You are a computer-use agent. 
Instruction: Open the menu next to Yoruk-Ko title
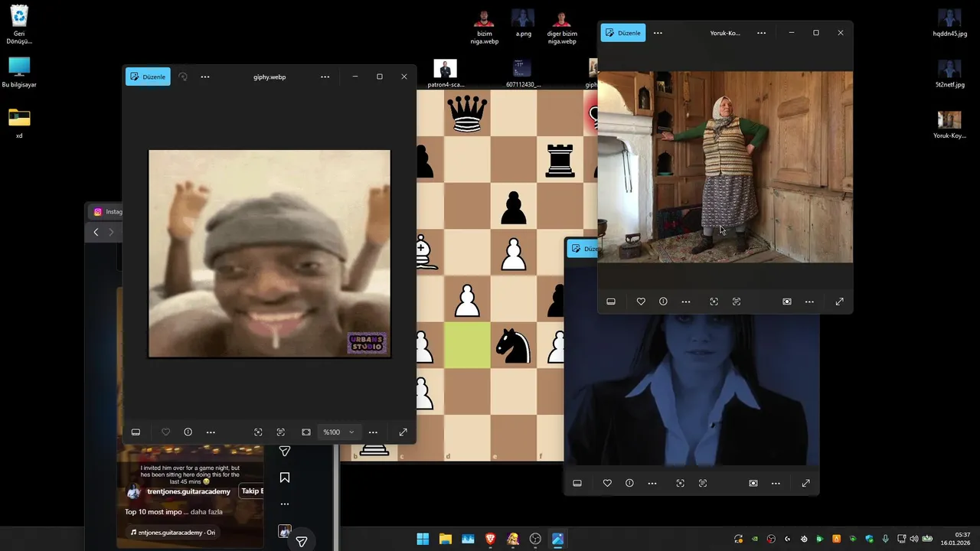pyautogui.click(x=762, y=33)
